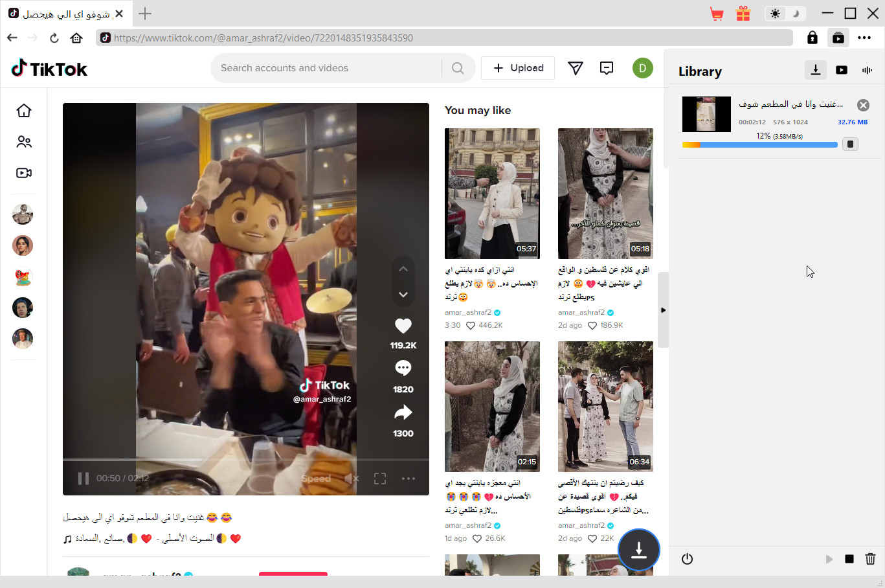Switch to dark theme moon toggle
Viewport: 885px width, 588px height.
pyautogui.click(x=796, y=14)
